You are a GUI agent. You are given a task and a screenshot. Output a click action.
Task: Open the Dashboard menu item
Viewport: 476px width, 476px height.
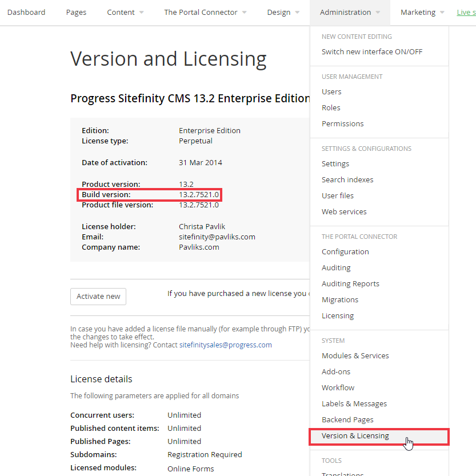click(26, 12)
